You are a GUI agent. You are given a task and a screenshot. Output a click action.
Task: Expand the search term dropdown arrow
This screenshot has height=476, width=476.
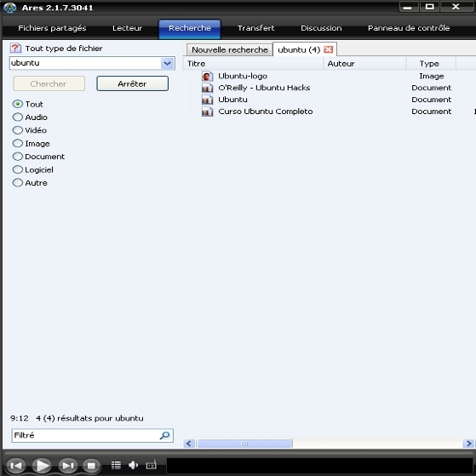pyautogui.click(x=167, y=64)
